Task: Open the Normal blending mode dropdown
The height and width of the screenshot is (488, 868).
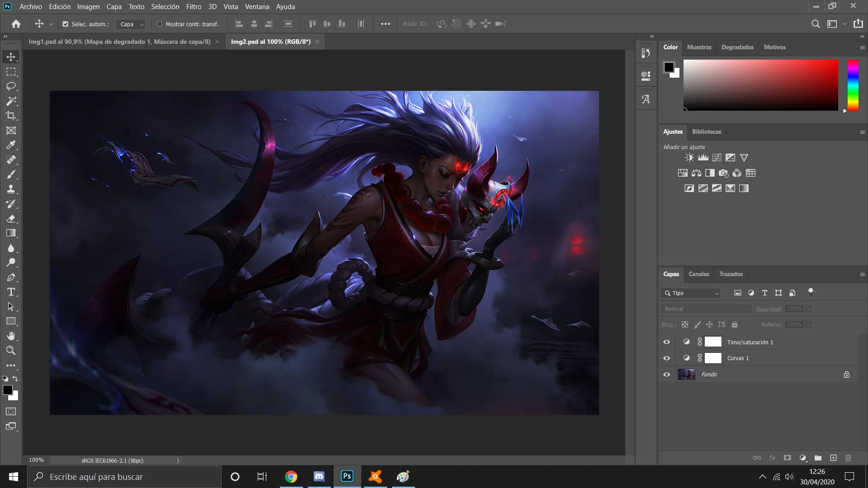Action: click(706, 309)
